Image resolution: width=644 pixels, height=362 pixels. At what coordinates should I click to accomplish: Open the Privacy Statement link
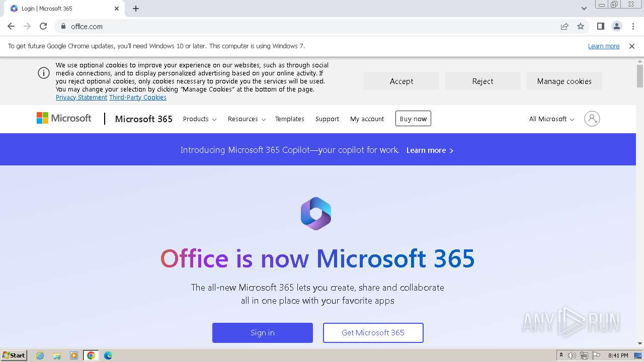point(82,98)
